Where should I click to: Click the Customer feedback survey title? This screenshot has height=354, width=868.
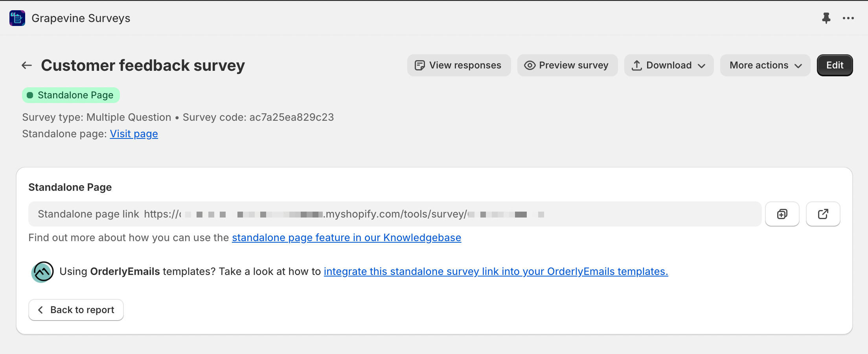(x=143, y=65)
